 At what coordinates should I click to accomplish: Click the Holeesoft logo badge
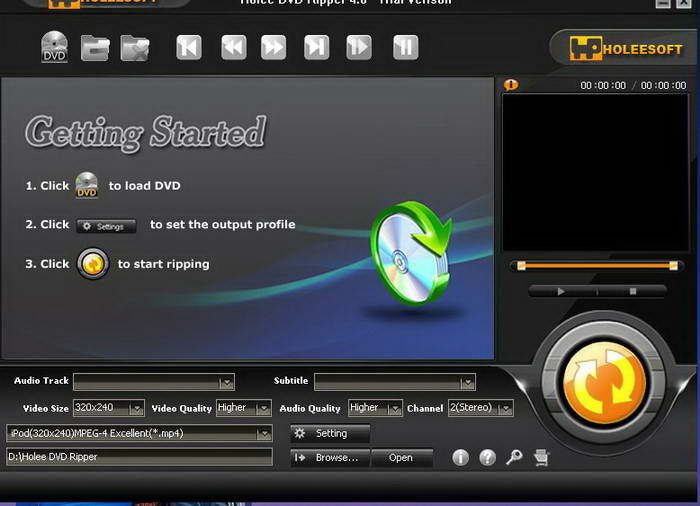[x=626, y=48]
